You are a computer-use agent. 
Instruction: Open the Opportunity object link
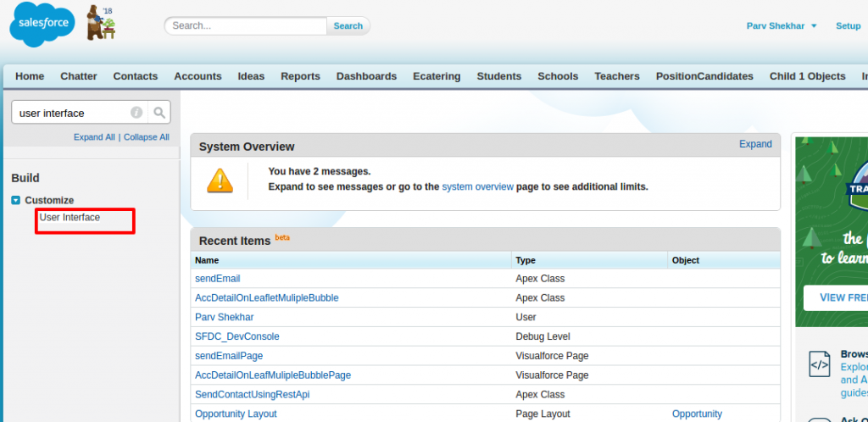point(697,414)
